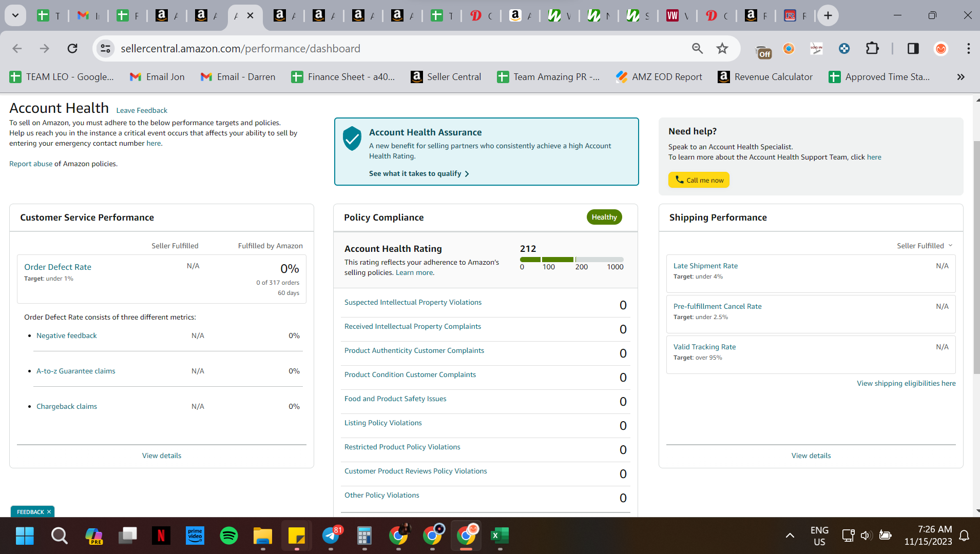Open the Chrome profile avatar
Image resolution: width=980 pixels, height=554 pixels.
[x=941, y=49]
